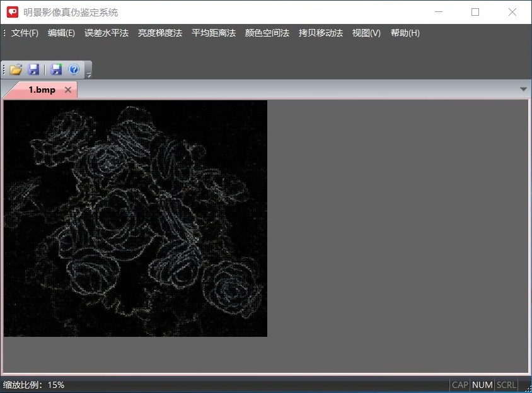
Task: Open Help via the question mark icon
Action: coord(75,69)
